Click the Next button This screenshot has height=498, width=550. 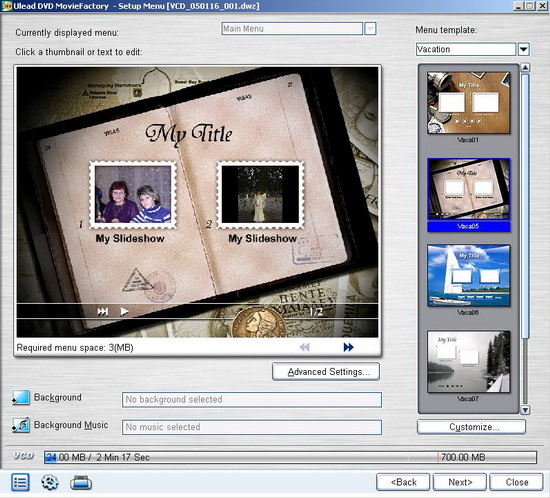click(460, 482)
